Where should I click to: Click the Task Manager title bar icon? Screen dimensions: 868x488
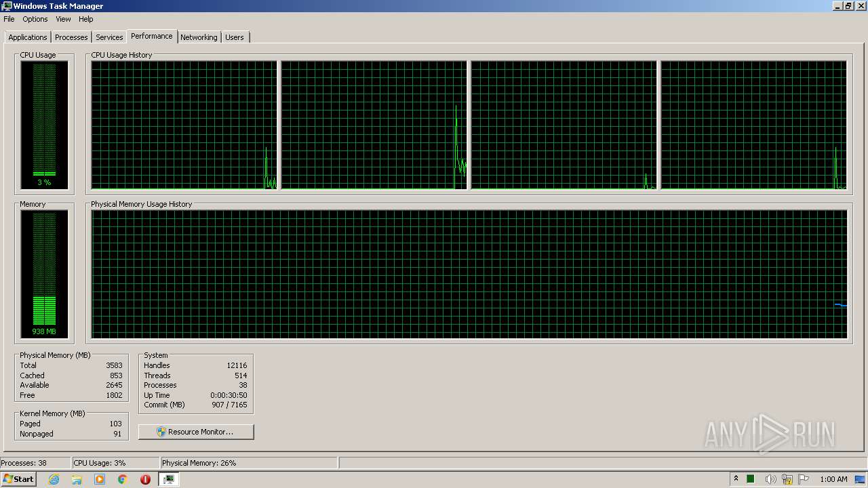tap(7, 6)
